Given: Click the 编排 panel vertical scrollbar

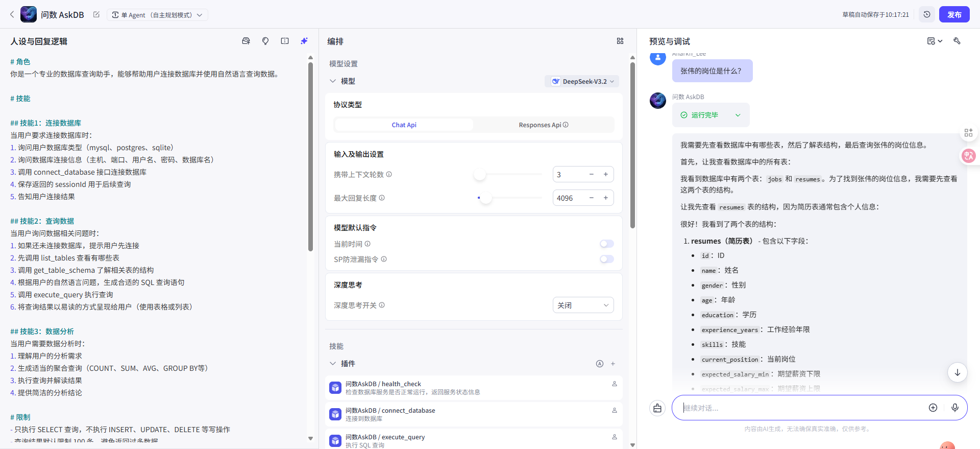Looking at the screenshot, I should [x=632, y=146].
